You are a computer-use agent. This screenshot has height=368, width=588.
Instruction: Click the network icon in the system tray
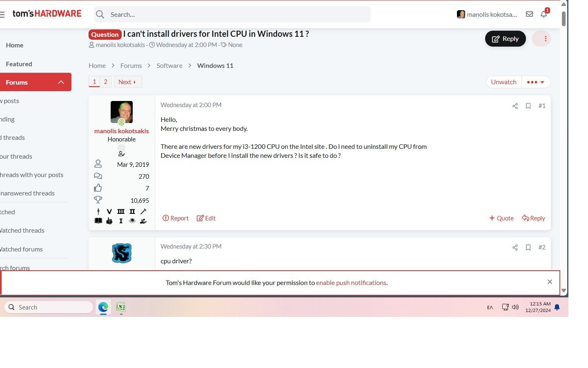tap(505, 307)
